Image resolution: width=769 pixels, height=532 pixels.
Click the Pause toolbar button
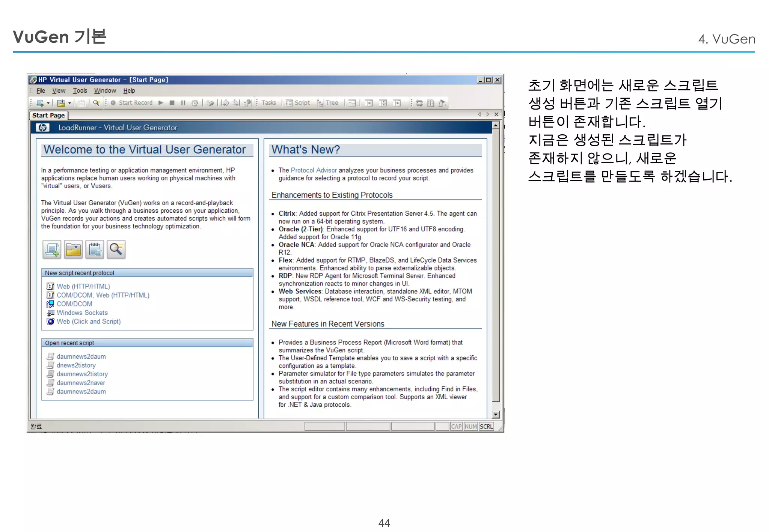click(183, 103)
